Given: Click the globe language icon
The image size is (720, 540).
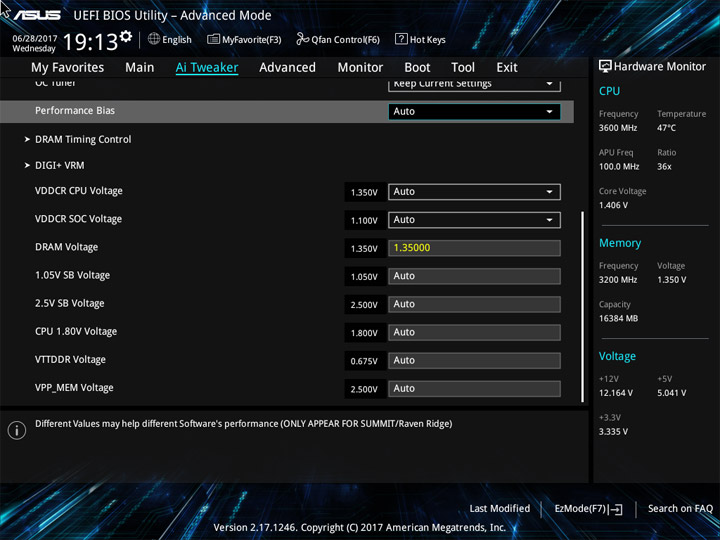Looking at the screenshot, I should pyautogui.click(x=154, y=39).
